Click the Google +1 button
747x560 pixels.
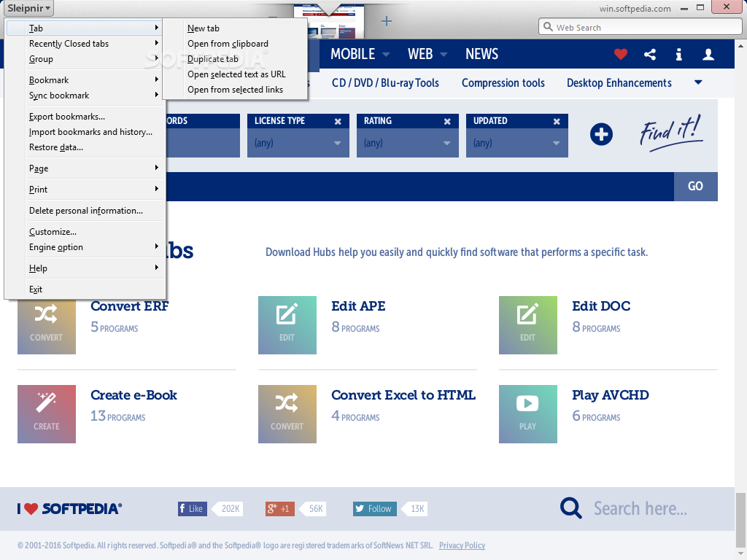[279, 508]
